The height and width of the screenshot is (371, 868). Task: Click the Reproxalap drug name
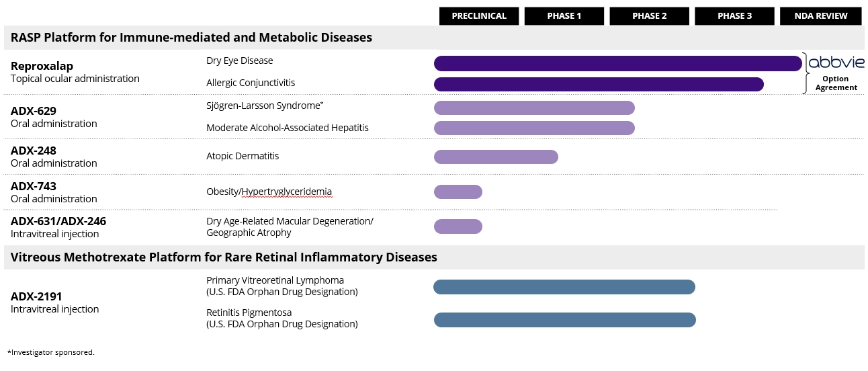pyautogui.click(x=42, y=66)
